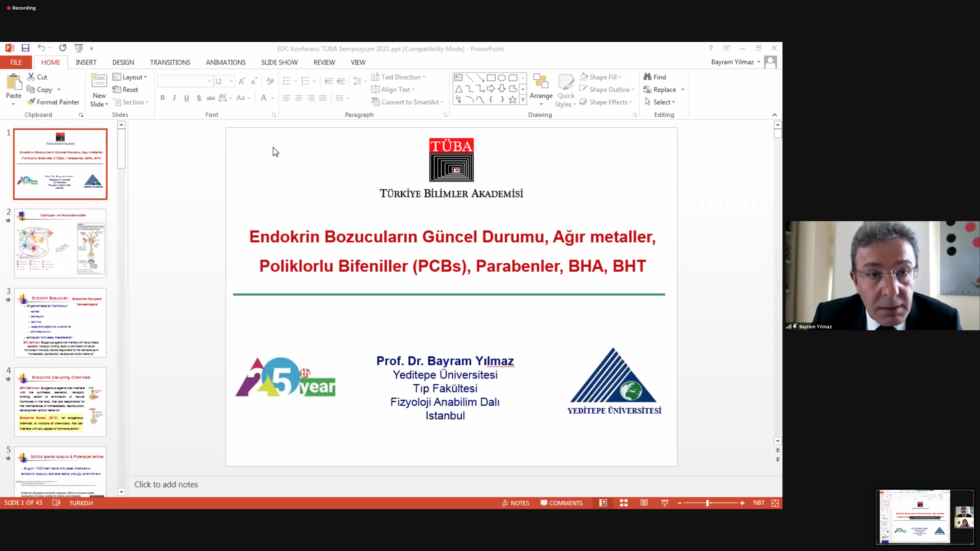Open the FILE tab

pos(16,62)
